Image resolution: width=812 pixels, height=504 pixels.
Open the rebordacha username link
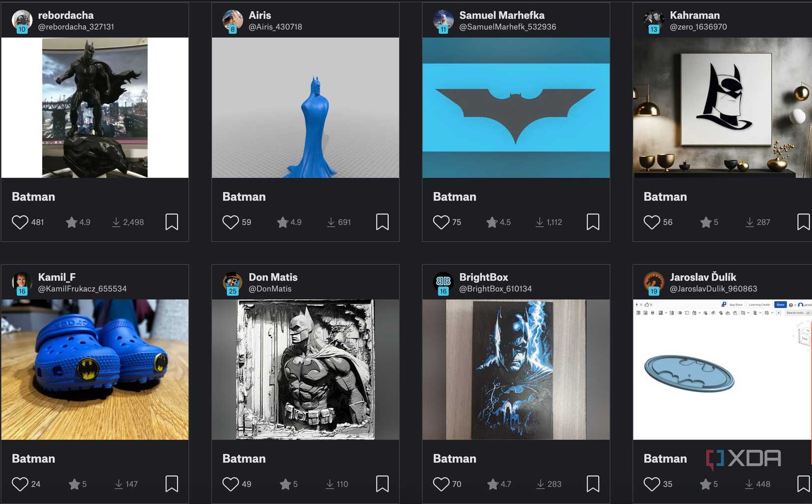coord(66,15)
